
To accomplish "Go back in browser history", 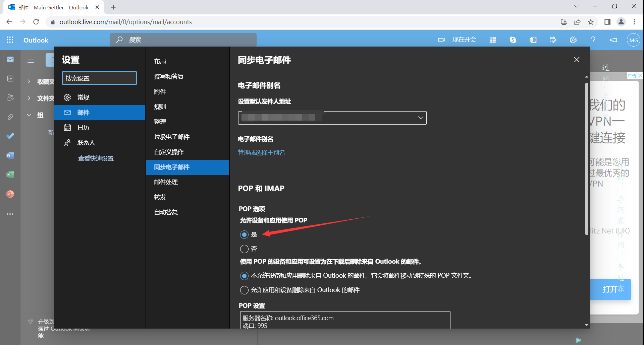I will click(x=9, y=22).
